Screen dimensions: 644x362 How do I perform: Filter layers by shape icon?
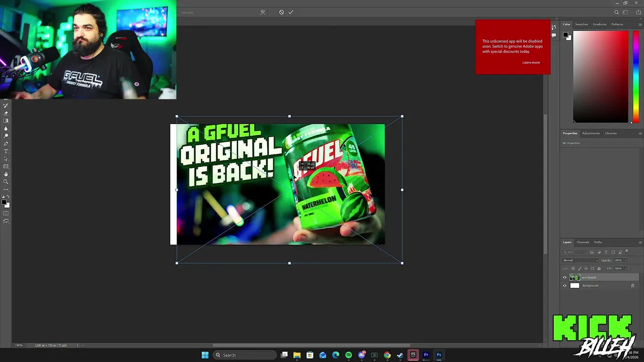(x=613, y=252)
